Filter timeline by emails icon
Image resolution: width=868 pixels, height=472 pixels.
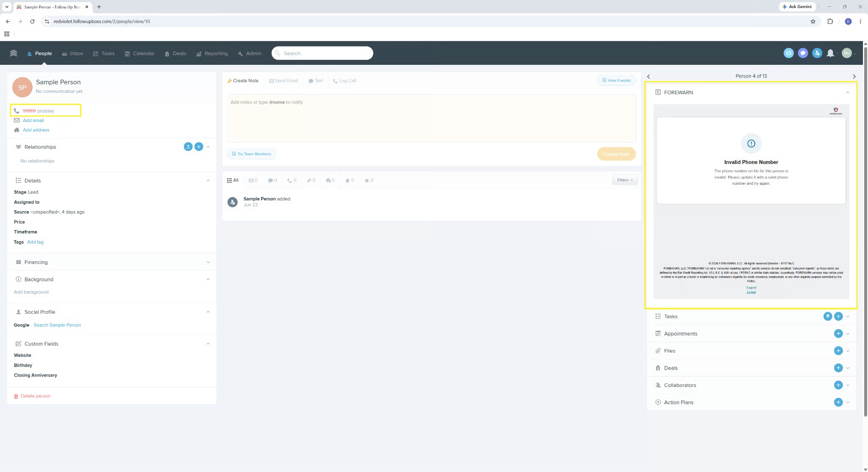tap(253, 180)
